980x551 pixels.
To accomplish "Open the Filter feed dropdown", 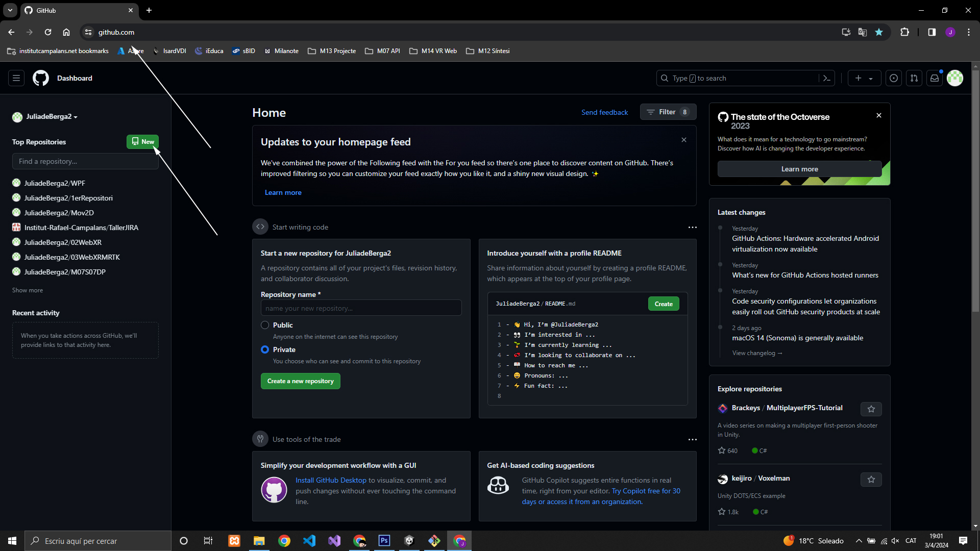I will pyautogui.click(x=668, y=112).
